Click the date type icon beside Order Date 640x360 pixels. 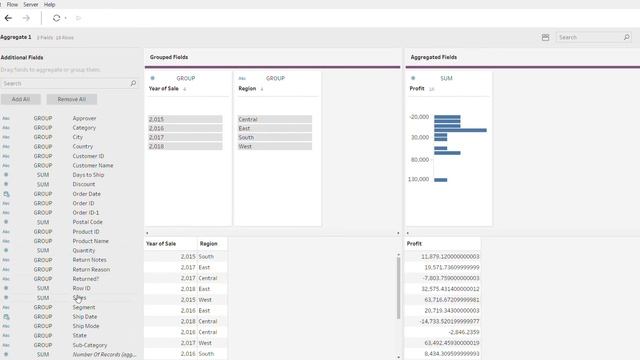[x=6, y=194]
